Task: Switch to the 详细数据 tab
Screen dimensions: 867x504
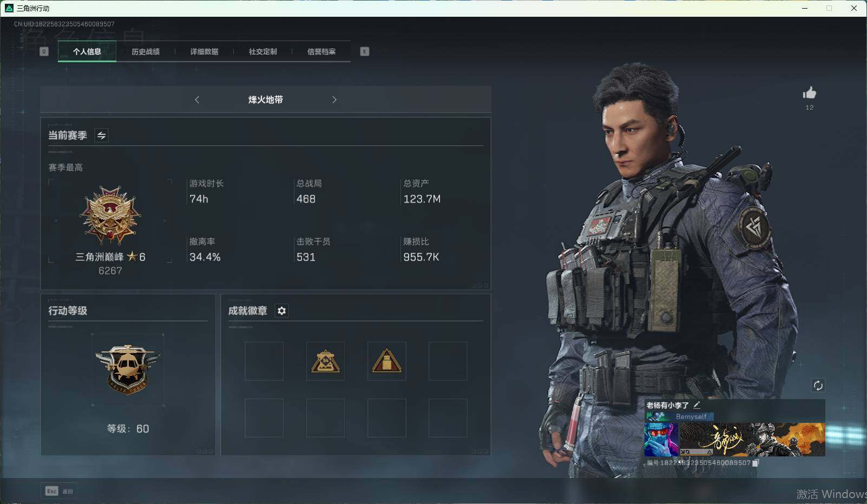Action: pos(204,51)
